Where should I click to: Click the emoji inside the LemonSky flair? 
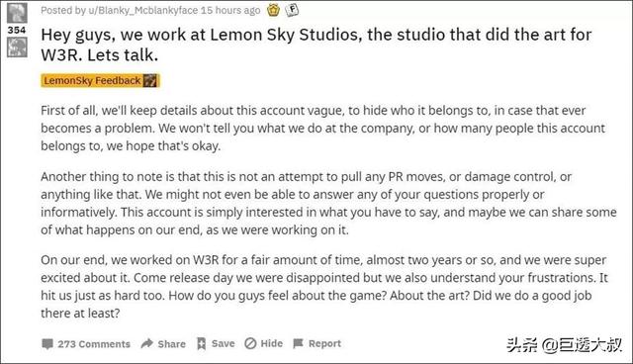click(149, 81)
